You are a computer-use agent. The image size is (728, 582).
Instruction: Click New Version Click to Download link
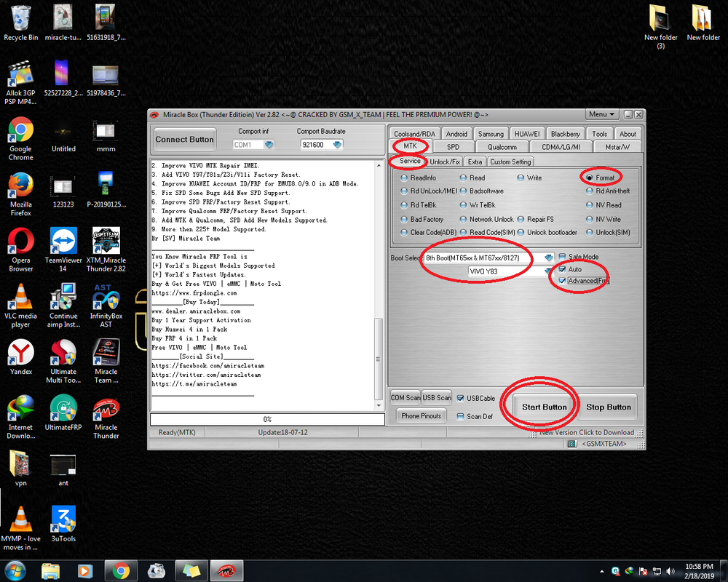(x=586, y=432)
